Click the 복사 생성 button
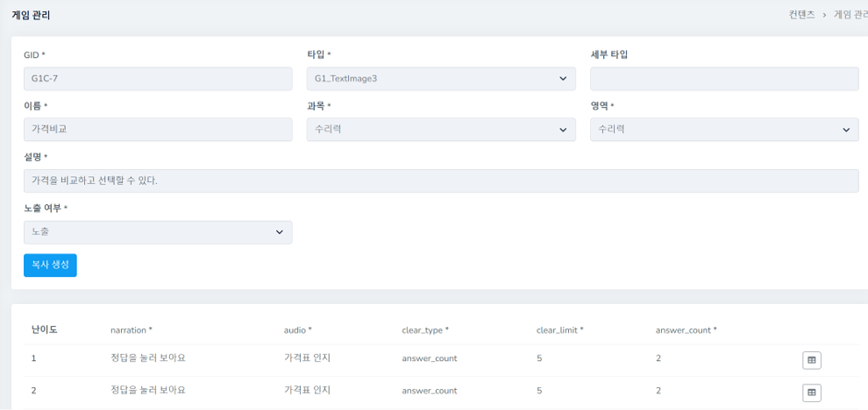The width and height of the screenshot is (868, 410). click(50, 265)
